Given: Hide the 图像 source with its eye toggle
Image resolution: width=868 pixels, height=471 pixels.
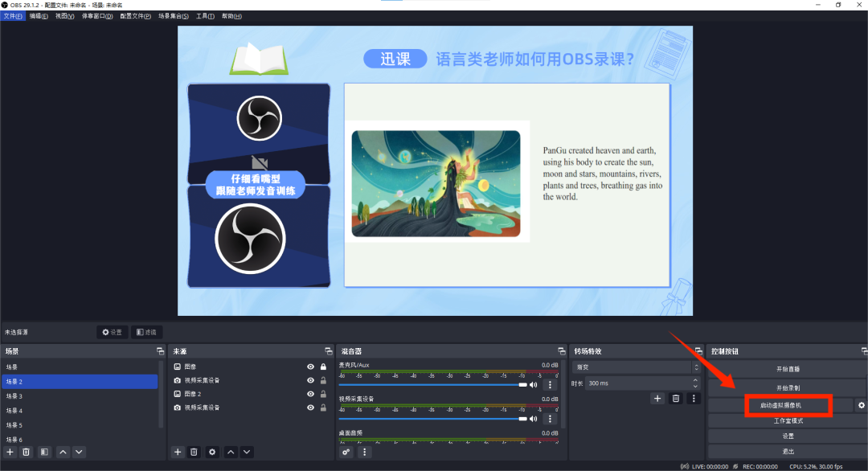Looking at the screenshot, I should (309, 367).
